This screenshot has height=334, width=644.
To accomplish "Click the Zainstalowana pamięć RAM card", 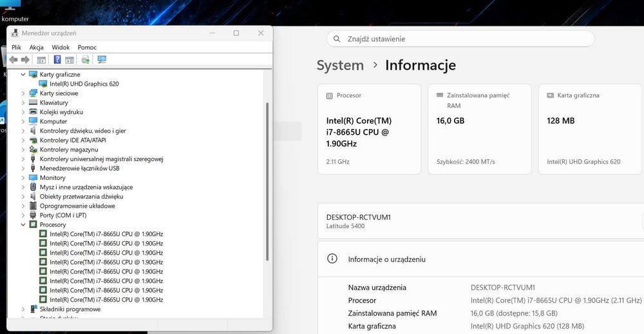I will pos(480,129).
